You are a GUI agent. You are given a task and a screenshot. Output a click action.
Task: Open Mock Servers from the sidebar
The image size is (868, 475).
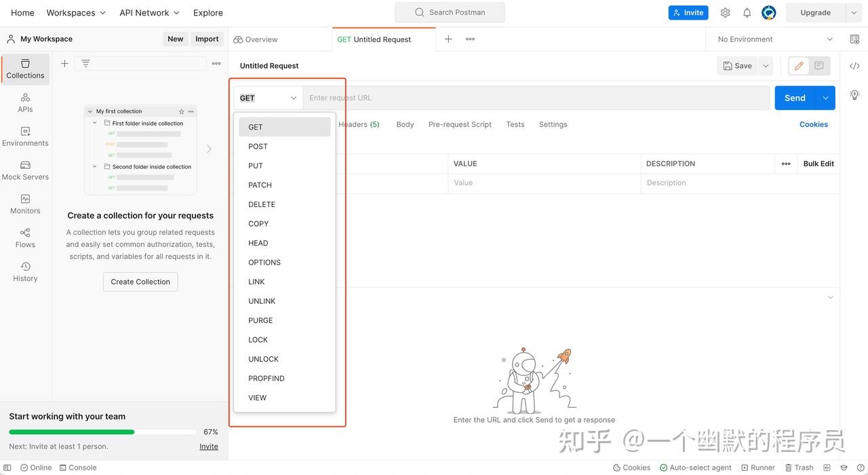24,170
